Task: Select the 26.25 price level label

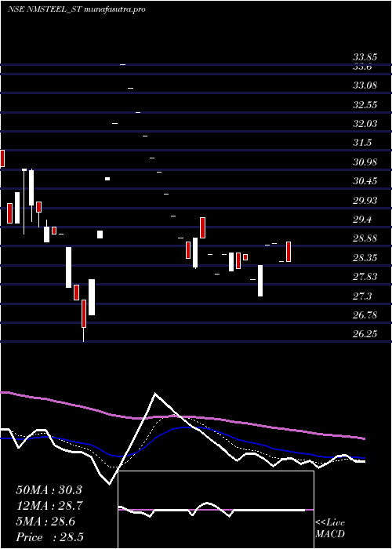Action: tap(365, 334)
